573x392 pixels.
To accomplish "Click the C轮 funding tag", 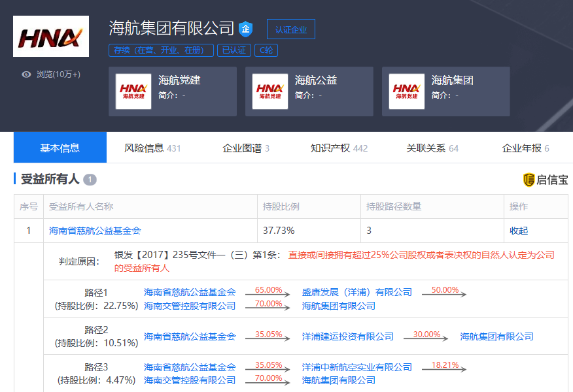I will (266, 50).
